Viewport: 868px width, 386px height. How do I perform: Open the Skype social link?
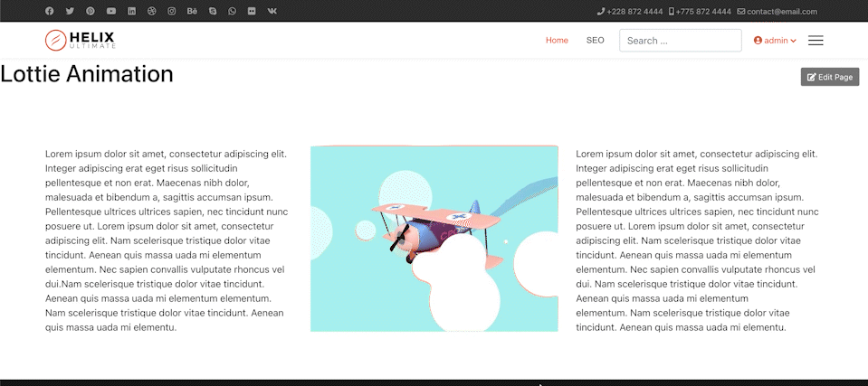coord(213,11)
